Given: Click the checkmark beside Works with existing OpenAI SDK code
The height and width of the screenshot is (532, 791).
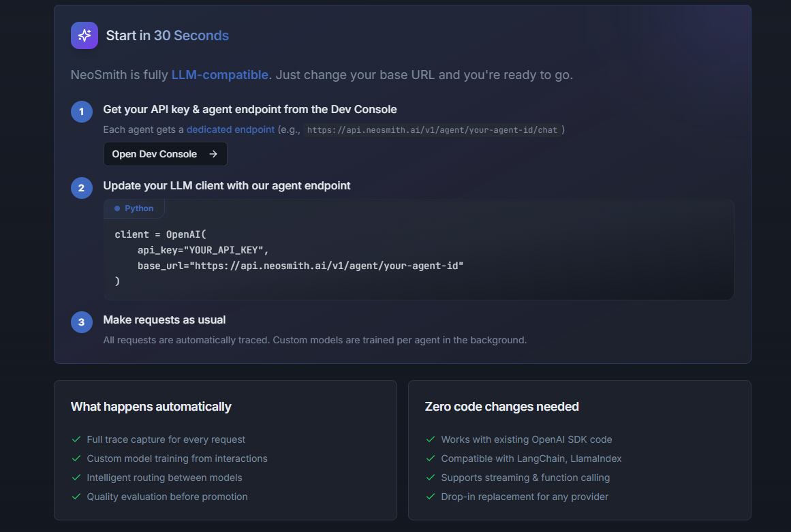Looking at the screenshot, I should point(430,440).
